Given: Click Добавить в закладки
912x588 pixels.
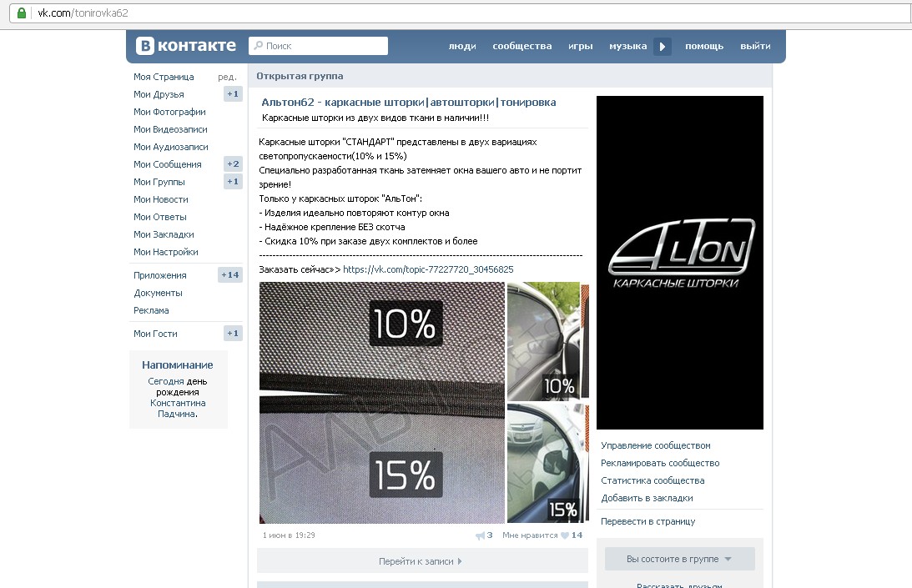Looking at the screenshot, I should tap(647, 498).
